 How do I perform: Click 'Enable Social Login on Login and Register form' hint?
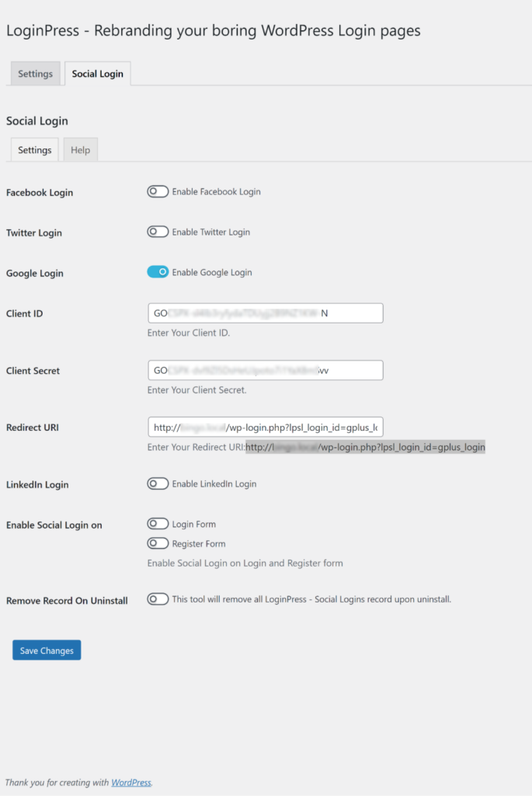click(245, 563)
